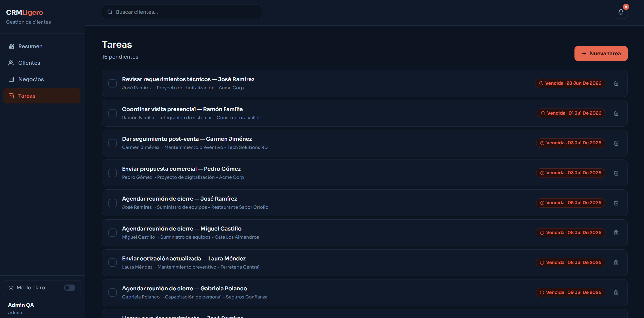Tick the Enviar propuesta comercial checkbox
This screenshot has width=644, height=318.
(112, 173)
